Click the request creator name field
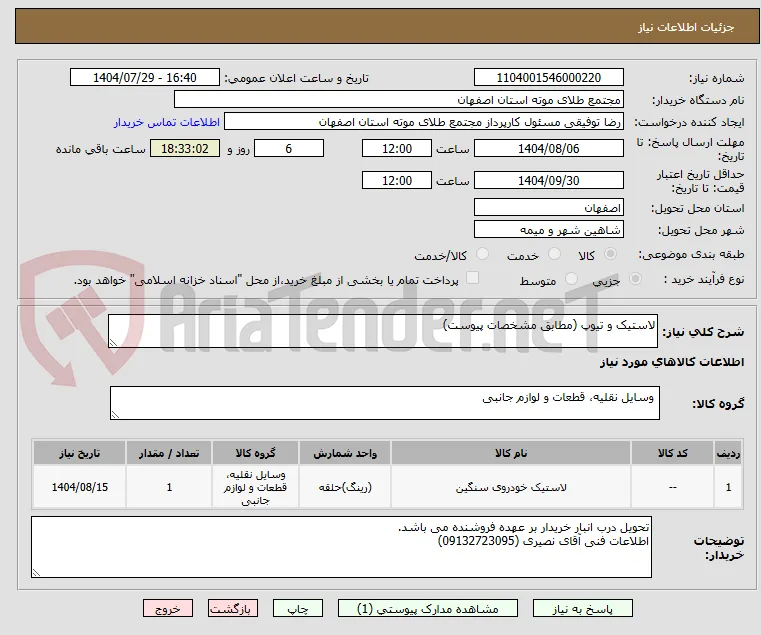 [x=424, y=122]
